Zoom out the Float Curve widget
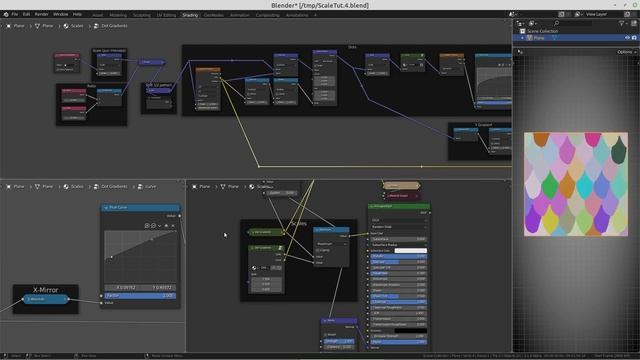The image size is (640, 360). click(153, 225)
